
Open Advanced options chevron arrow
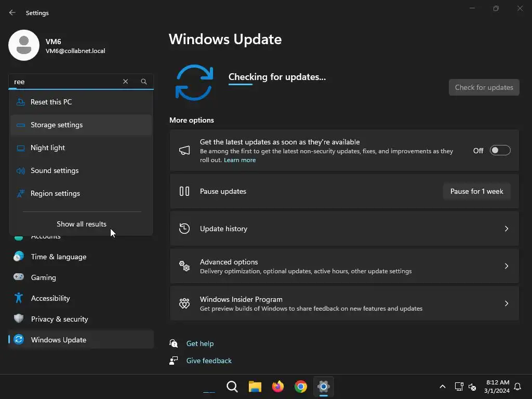pyautogui.click(x=507, y=266)
